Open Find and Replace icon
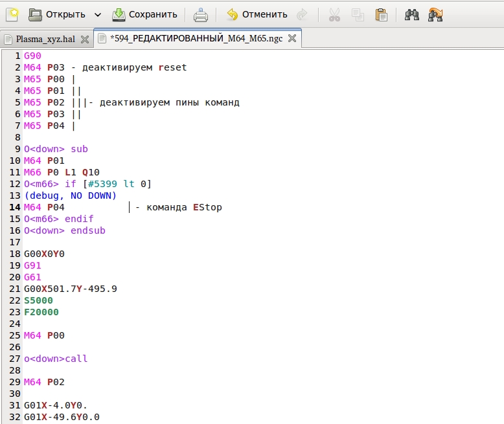This screenshot has height=424, width=504. tap(435, 15)
